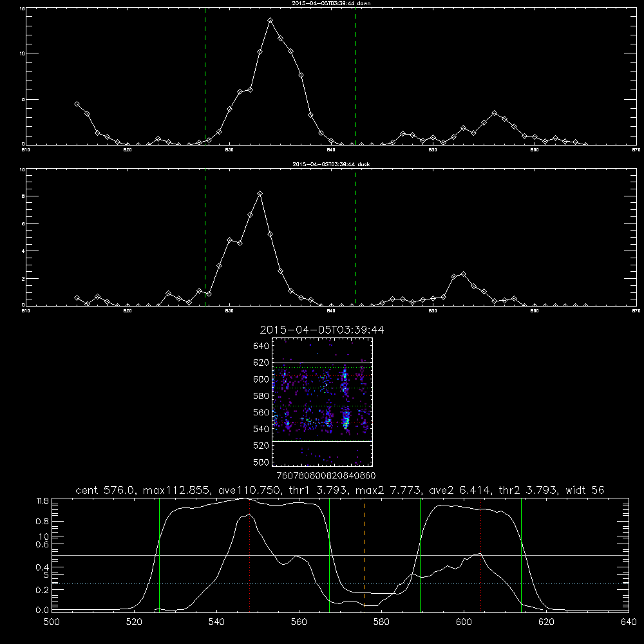Screen dimensions: 644x644
Task: Click right green dashed line in dusk plot
Action: coord(355,238)
